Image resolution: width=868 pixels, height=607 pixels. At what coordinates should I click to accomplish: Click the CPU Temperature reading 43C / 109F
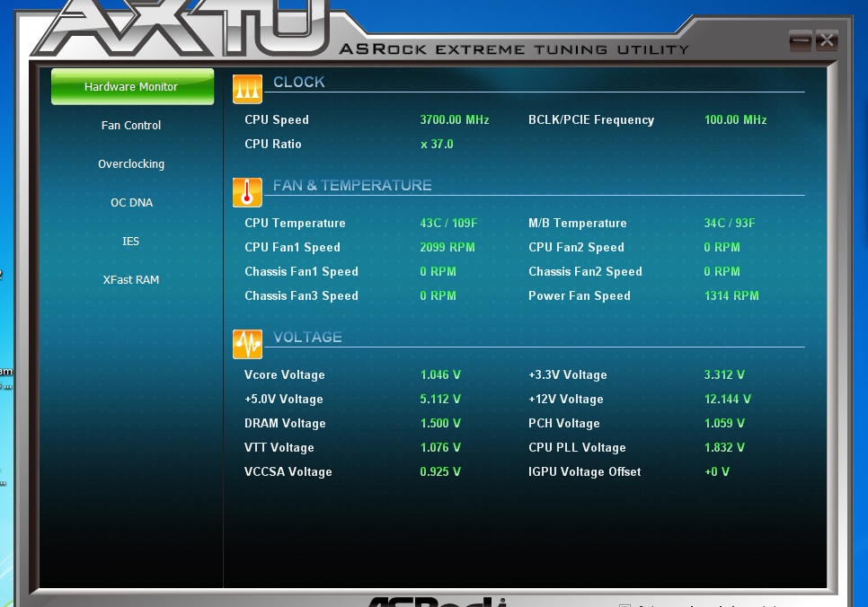click(448, 223)
